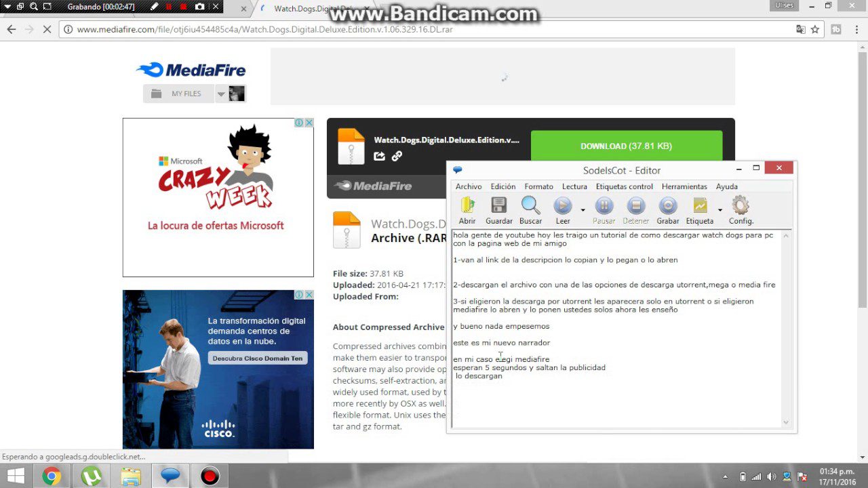Image resolution: width=868 pixels, height=488 pixels.
Task: Close the Watch.Dogs.Digital.Deluxe browser tab
Action: pos(367,9)
